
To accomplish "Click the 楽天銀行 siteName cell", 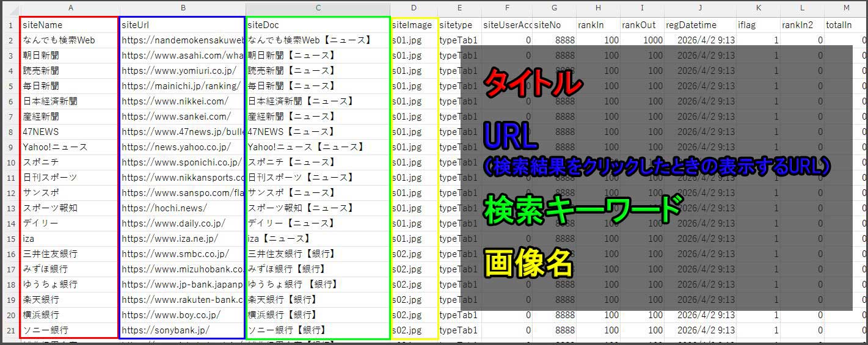I will coord(68,300).
